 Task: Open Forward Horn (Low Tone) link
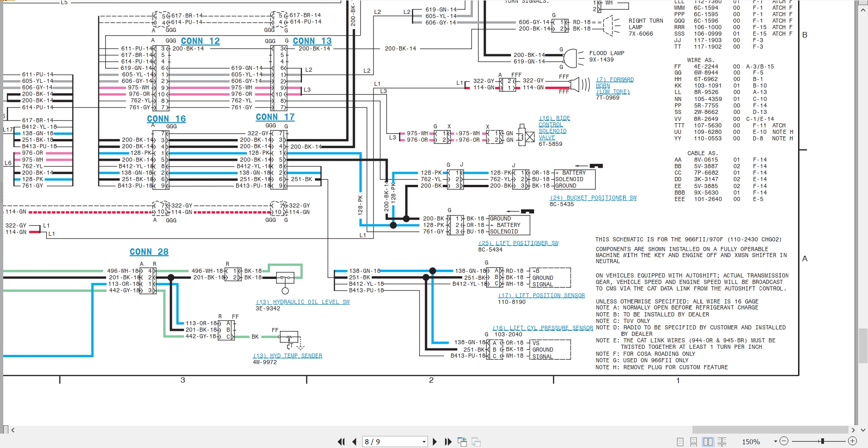(x=615, y=86)
